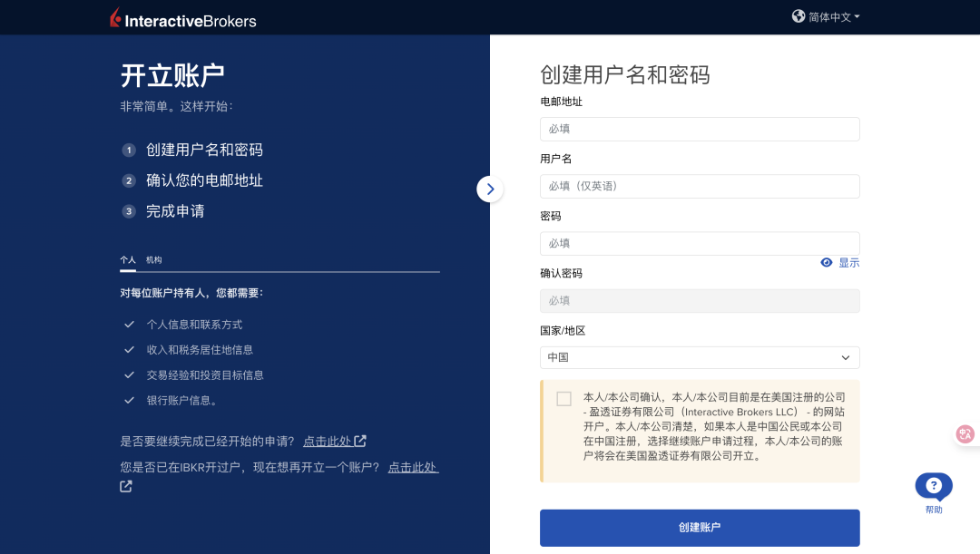Click the Interactive Brokers logo

[183, 18]
